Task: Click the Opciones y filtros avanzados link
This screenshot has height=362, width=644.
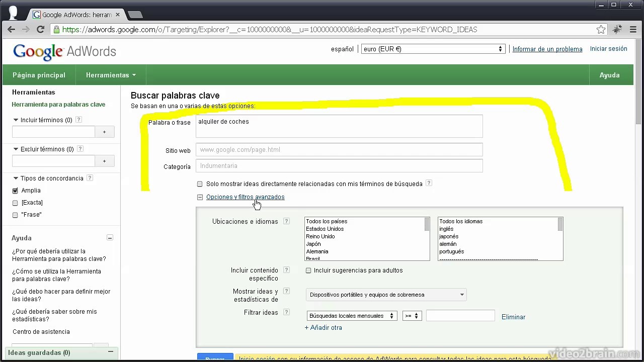Action: pos(246,197)
